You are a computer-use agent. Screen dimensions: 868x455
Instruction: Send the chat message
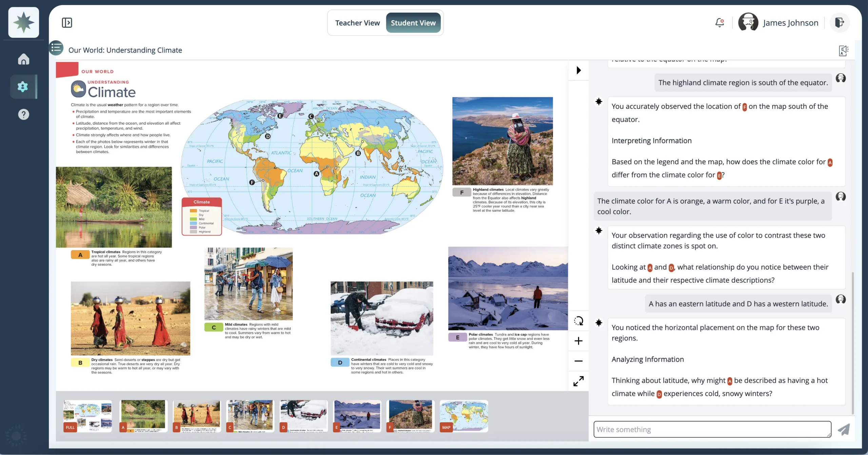click(x=844, y=429)
